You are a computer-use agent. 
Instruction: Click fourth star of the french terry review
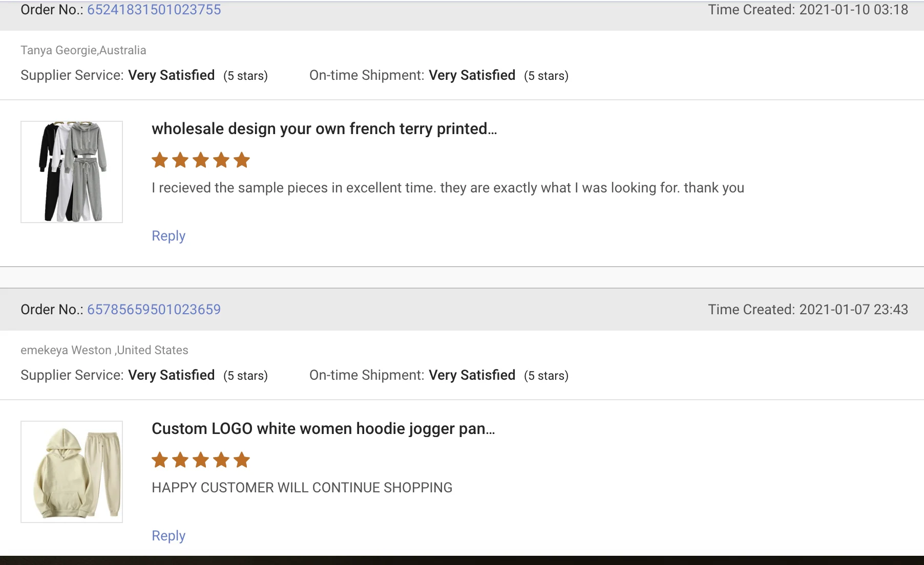point(221,160)
